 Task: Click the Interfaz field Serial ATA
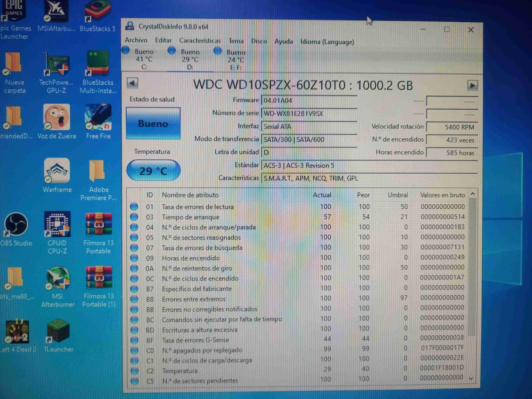pyautogui.click(x=310, y=126)
